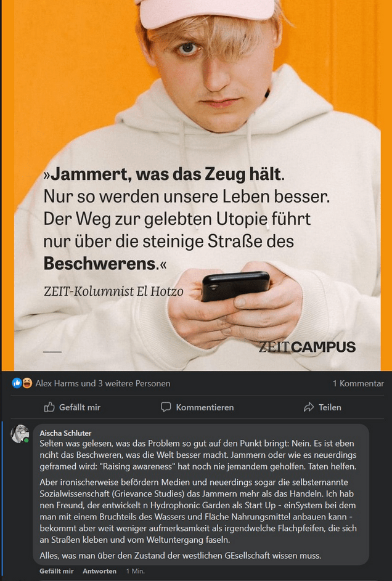Viewport: 392px width, 581px height.
Task: Click the green online status dot
Action: pyautogui.click(x=27, y=440)
